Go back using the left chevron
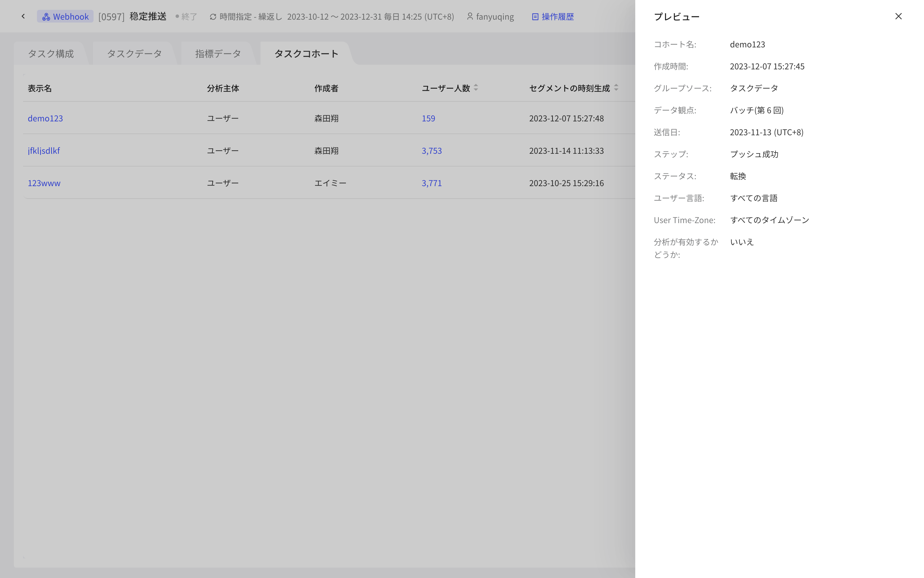The width and height of the screenshot is (924, 578). tap(23, 16)
